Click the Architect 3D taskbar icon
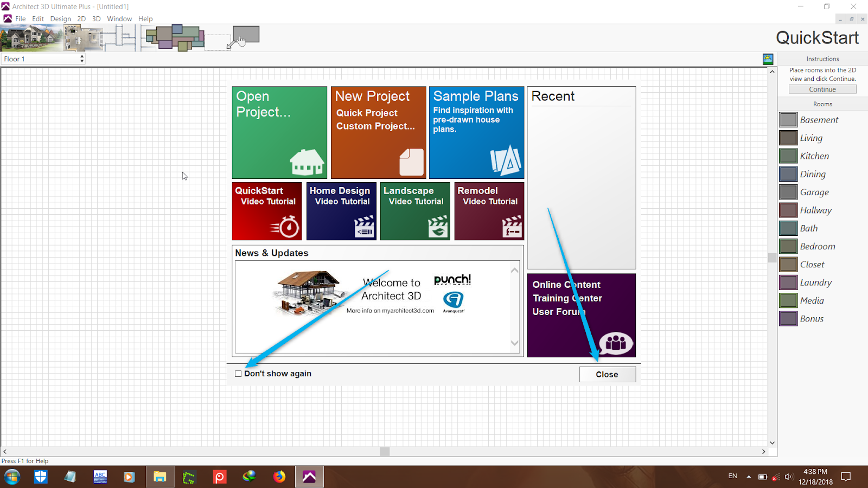The width and height of the screenshot is (868, 488). (x=309, y=477)
